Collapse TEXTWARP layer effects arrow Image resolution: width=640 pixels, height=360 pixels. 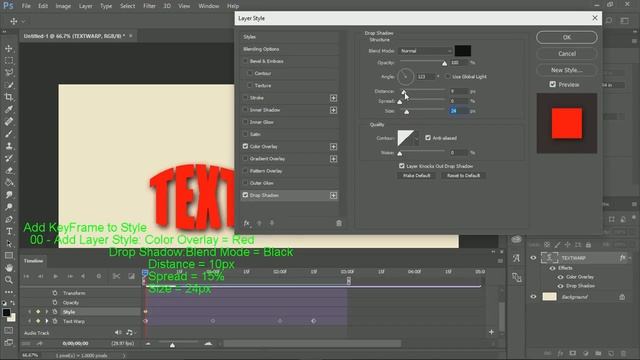[x=630, y=258]
